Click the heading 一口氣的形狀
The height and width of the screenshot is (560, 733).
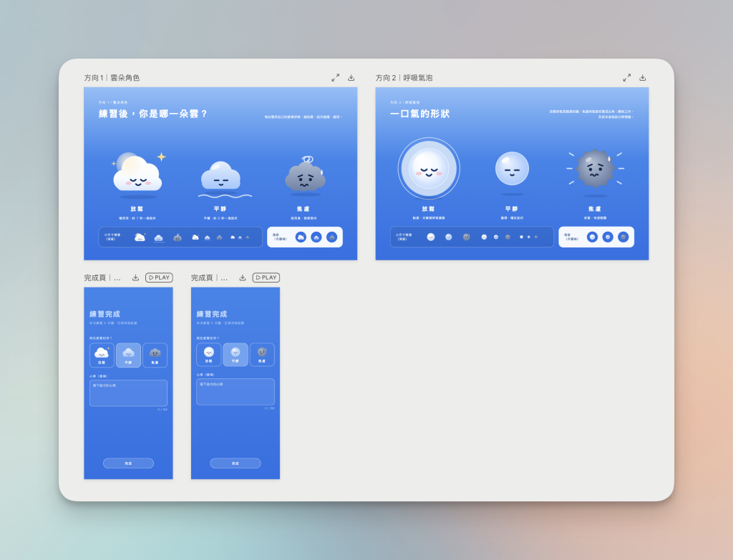[419, 114]
